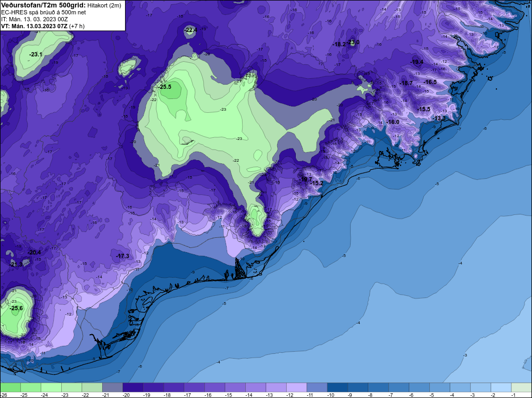Click the 'VT: Mán. 13.03.2023 07Z (+7 h)' line

pyautogui.click(x=43, y=26)
